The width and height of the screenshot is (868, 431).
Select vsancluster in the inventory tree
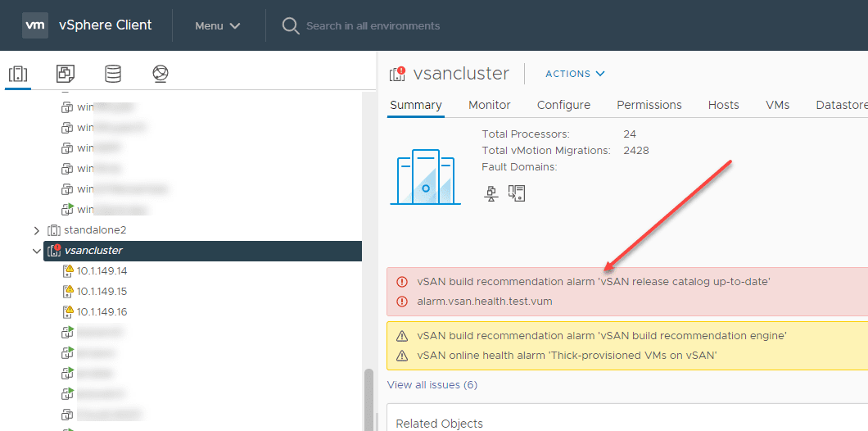pyautogui.click(x=93, y=251)
